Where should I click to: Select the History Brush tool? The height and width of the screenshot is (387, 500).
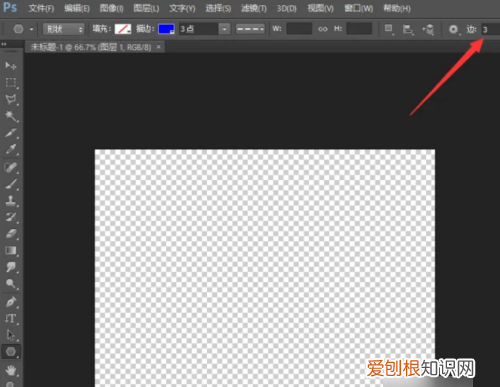point(11,217)
